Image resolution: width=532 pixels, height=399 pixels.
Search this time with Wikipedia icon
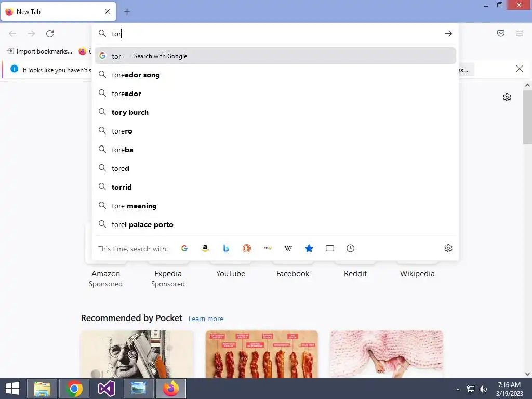[288, 248]
